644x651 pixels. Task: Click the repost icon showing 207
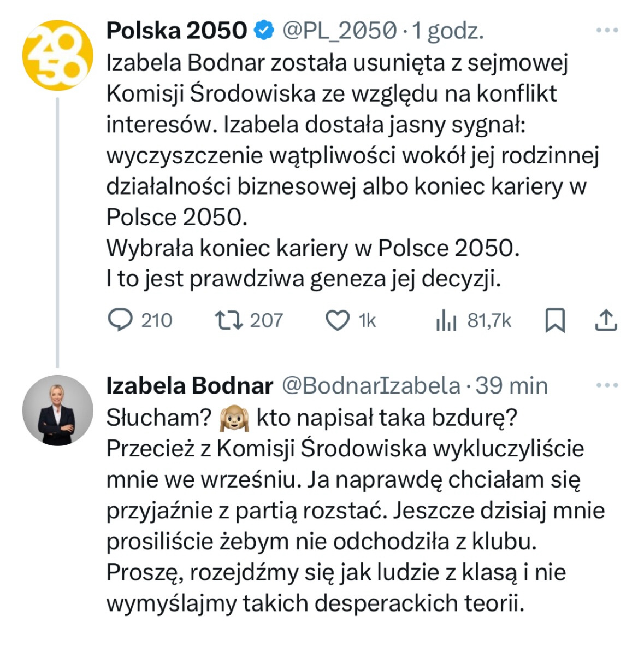(x=228, y=320)
